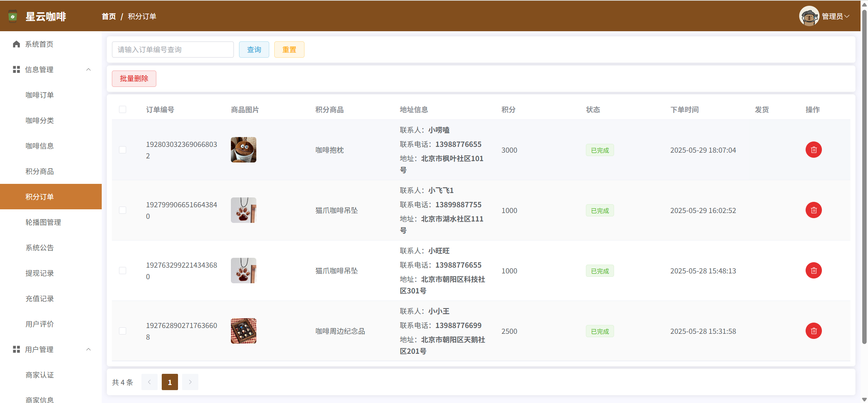Screen dimensions: 868x403
Task: Click the 用户管理 grid icon
Action: tap(16, 349)
